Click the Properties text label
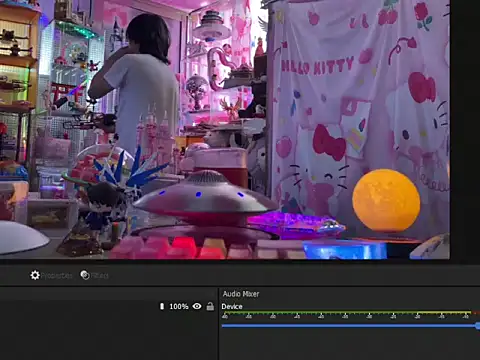This screenshot has height=360, width=480. pos(56,276)
